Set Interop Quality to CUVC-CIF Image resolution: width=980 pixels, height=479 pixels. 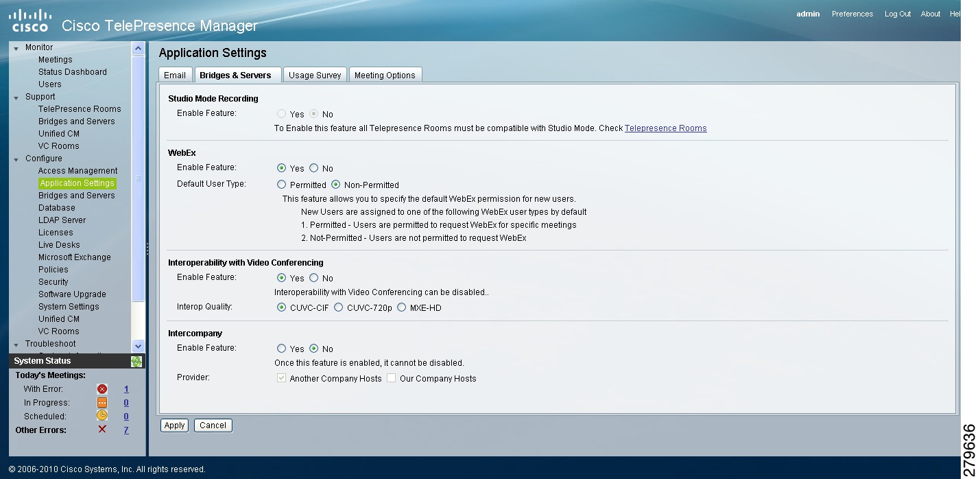(x=282, y=307)
